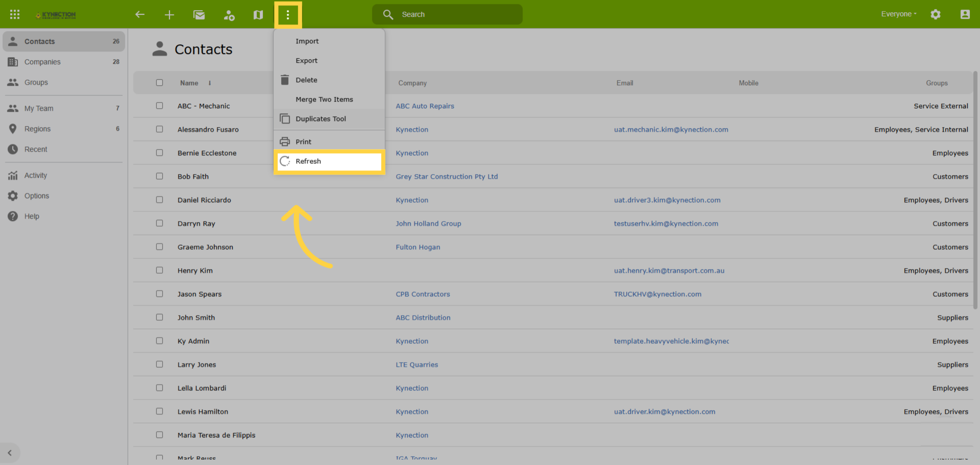Check the Lewis Hamilton row
980x465 pixels.
point(159,411)
